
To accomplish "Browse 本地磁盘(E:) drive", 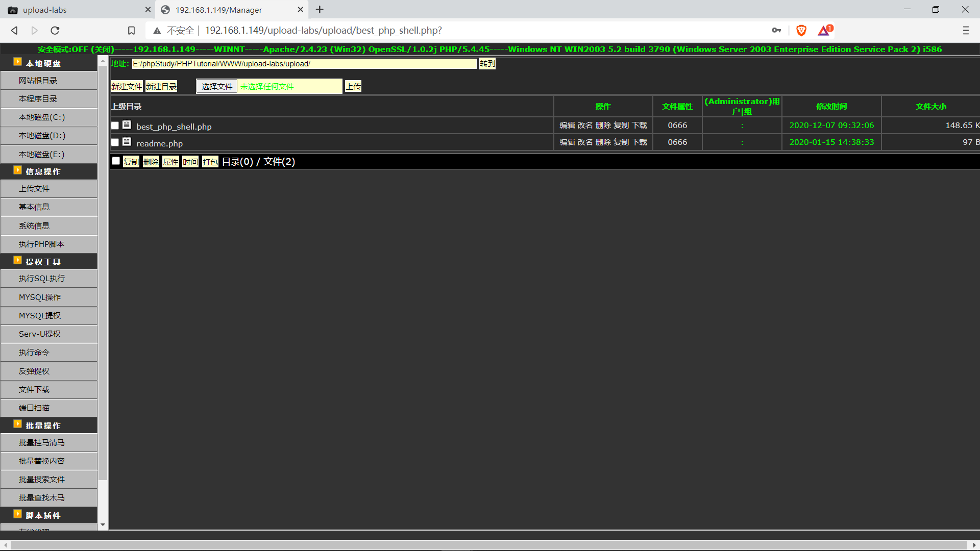I will [x=49, y=154].
